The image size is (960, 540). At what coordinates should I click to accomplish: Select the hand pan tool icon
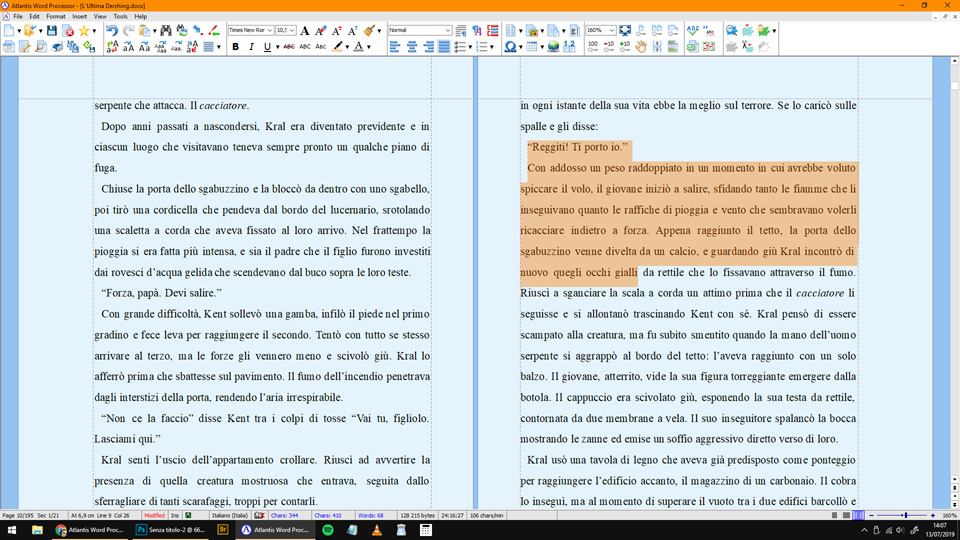[641, 47]
